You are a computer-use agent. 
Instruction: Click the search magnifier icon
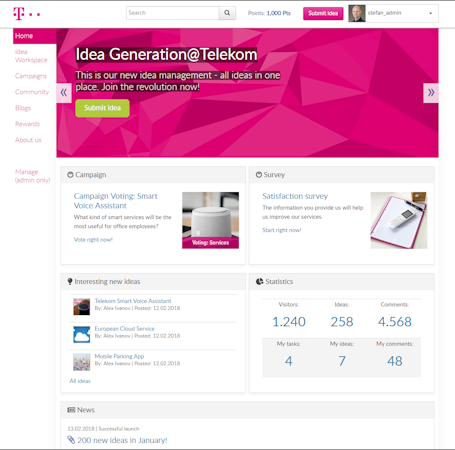227,13
